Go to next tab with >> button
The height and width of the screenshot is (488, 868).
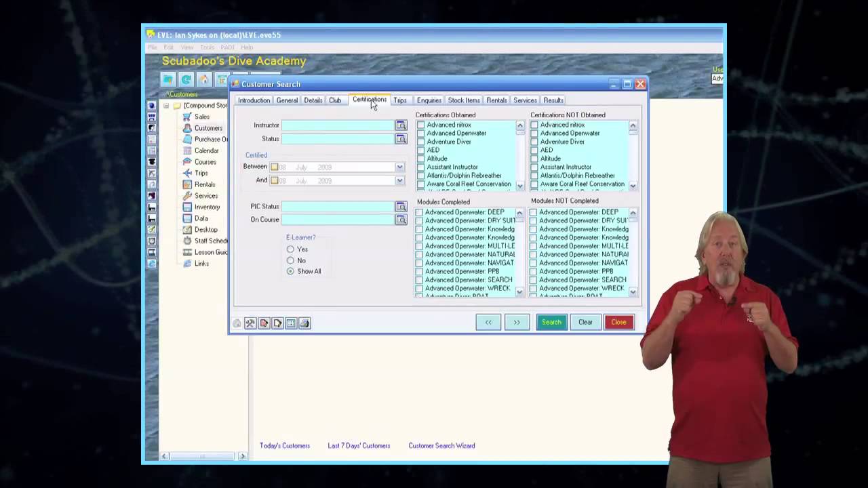(517, 322)
